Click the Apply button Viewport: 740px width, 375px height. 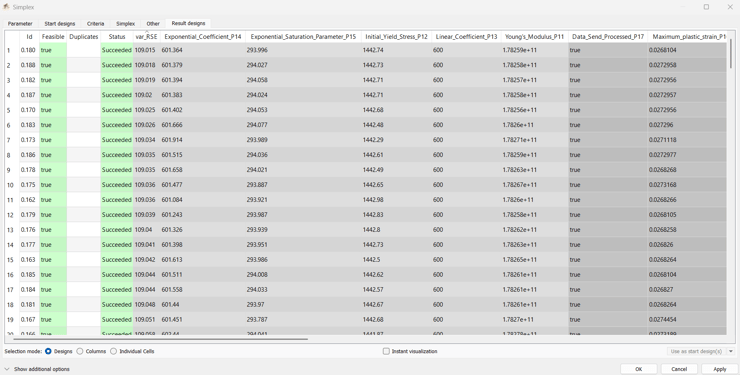720,369
